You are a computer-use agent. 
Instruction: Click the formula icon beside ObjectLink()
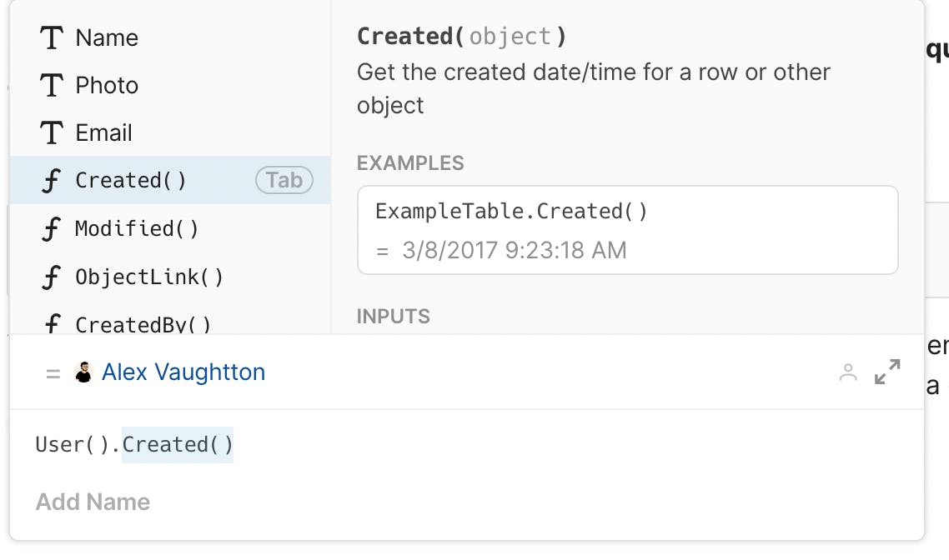(52, 277)
